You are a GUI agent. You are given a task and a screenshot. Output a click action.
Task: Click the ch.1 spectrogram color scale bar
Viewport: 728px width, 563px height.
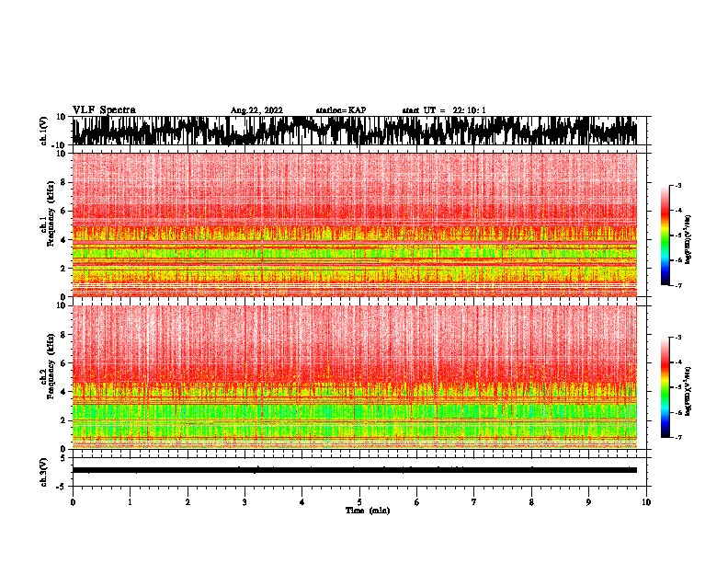[x=665, y=236]
